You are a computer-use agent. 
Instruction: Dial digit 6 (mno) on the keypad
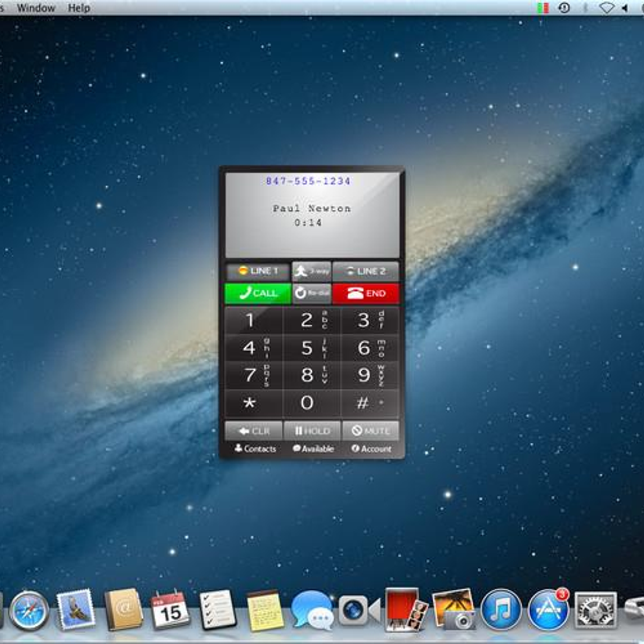click(x=370, y=348)
